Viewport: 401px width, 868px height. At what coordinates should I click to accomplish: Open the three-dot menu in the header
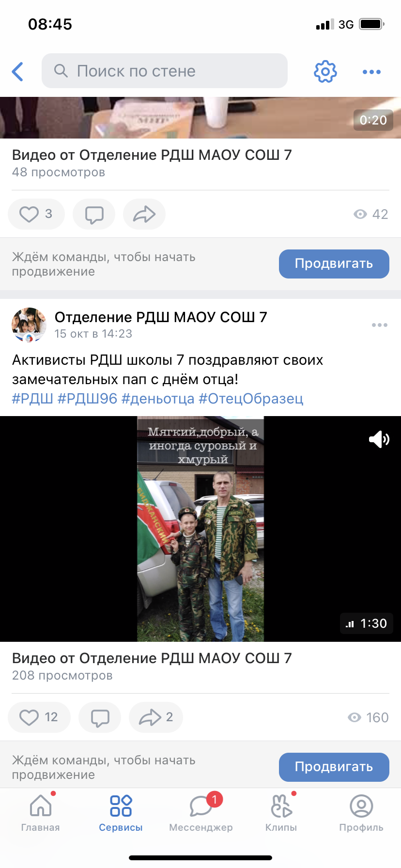(371, 72)
